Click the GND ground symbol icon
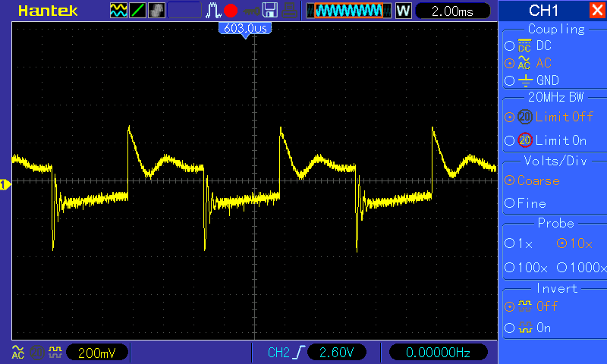This screenshot has width=607, height=364. [x=525, y=80]
